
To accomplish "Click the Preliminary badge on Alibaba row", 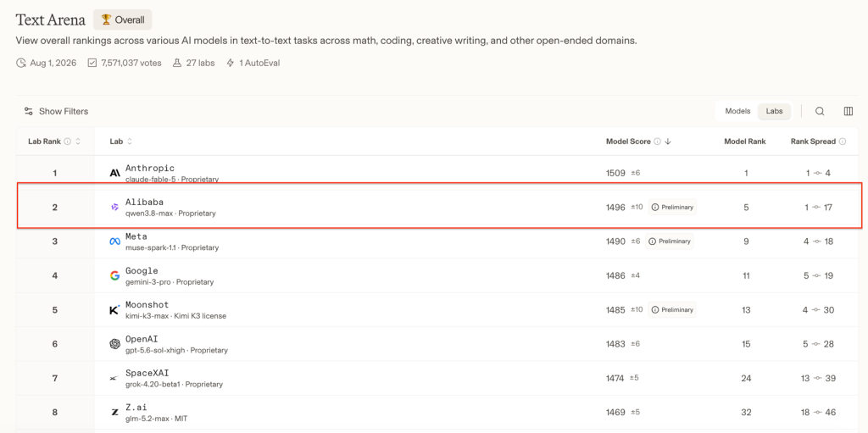I will click(x=672, y=207).
